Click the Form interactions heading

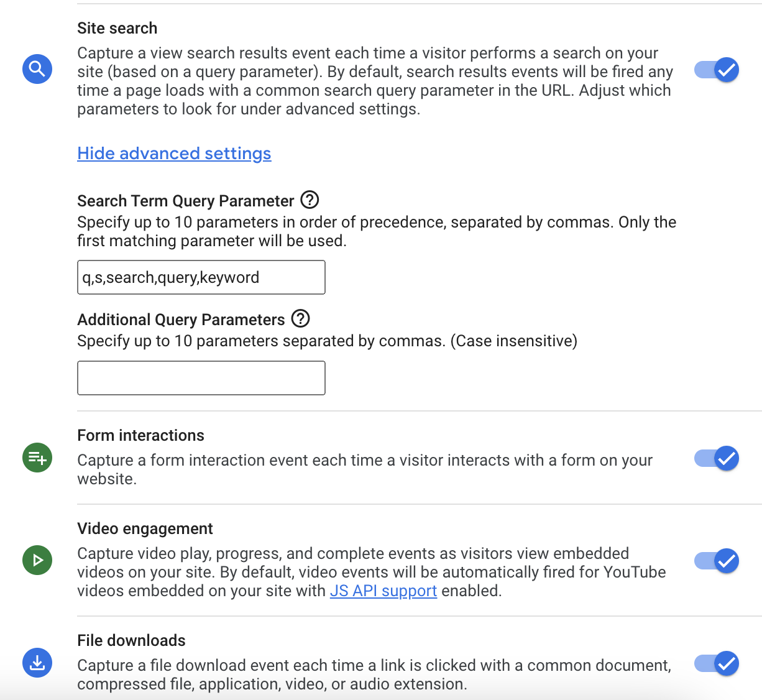140,435
